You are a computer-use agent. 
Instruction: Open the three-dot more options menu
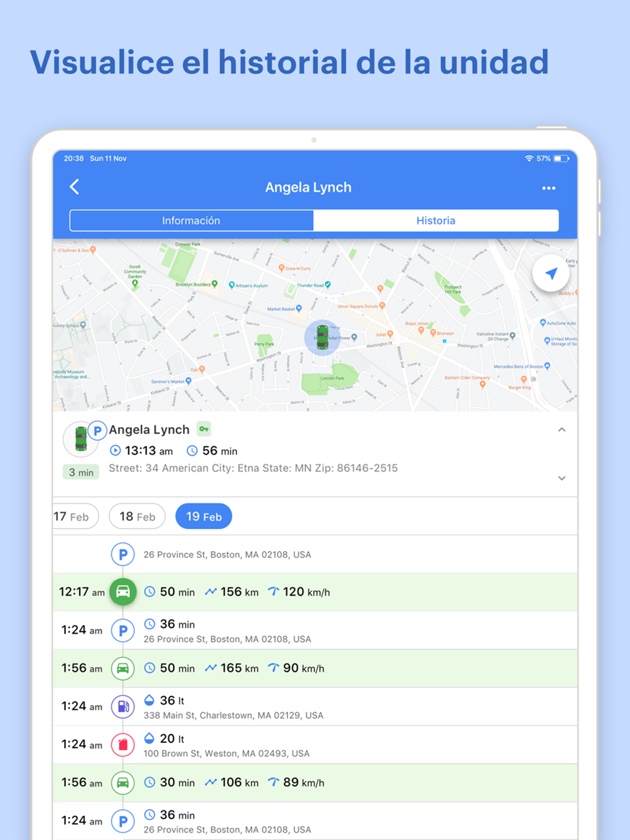(x=548, y=188)
